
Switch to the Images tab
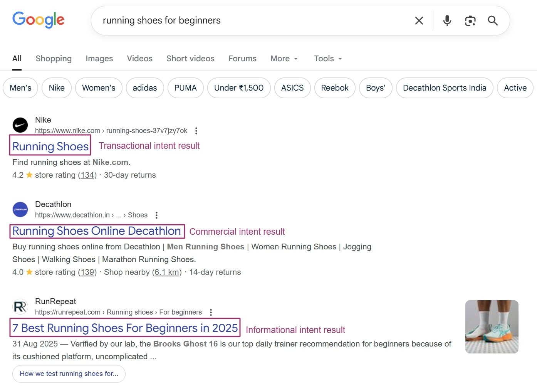click(99, 59)
